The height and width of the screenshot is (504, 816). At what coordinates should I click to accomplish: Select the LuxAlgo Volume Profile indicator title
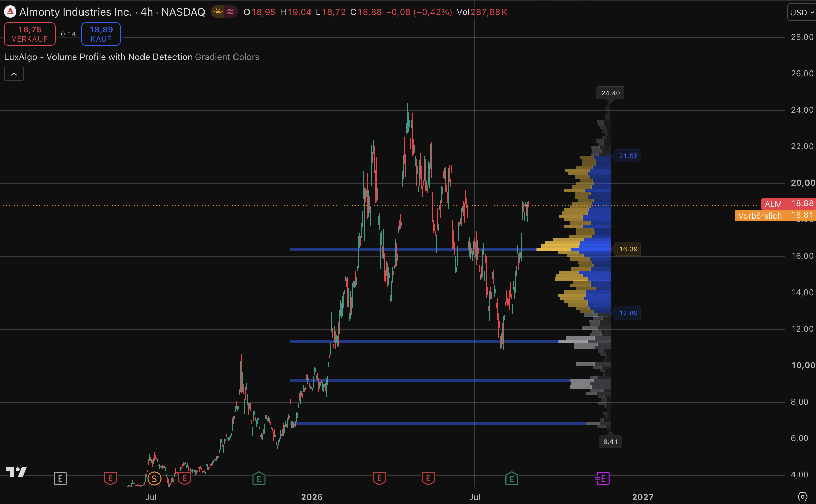click(99, 57)
